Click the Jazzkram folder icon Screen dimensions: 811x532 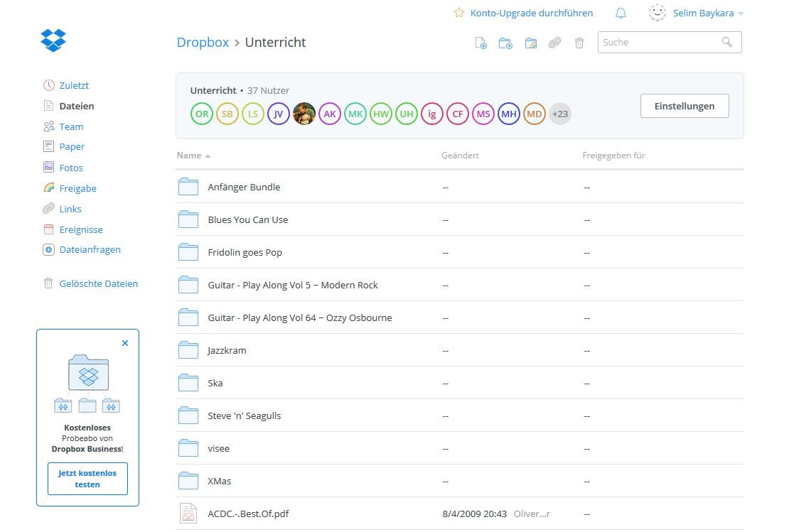coord(188,350)
